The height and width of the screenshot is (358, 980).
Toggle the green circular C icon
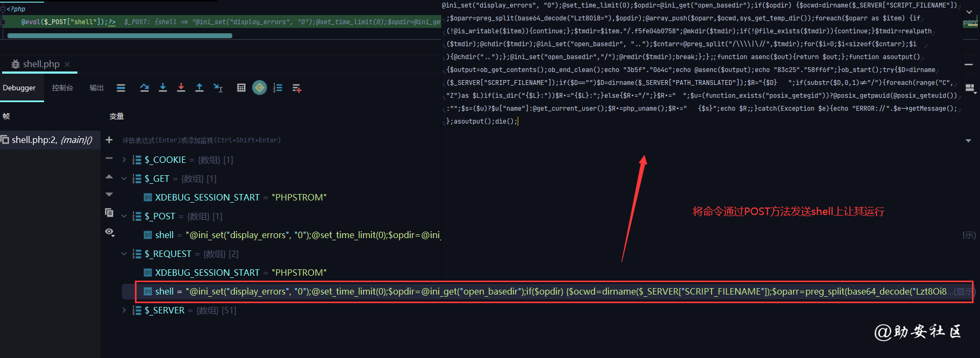[260, 88]
